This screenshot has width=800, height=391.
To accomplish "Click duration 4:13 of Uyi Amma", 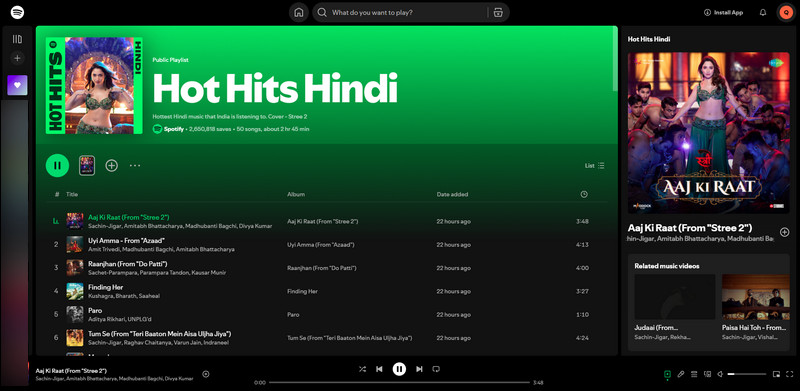I will (582, 245).
